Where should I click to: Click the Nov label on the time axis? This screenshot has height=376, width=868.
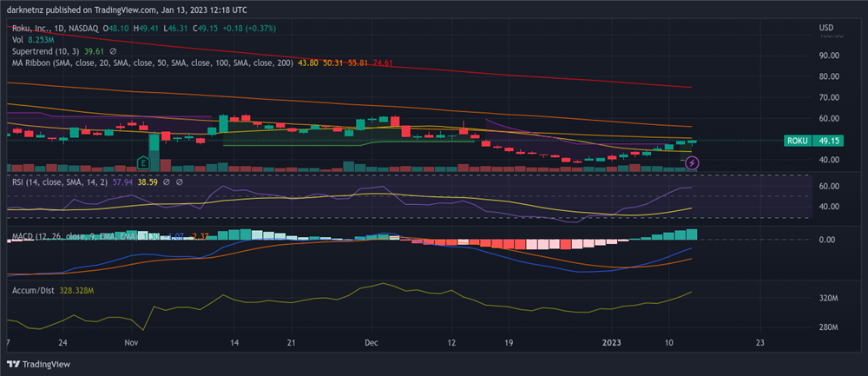[x=131, y=342]
